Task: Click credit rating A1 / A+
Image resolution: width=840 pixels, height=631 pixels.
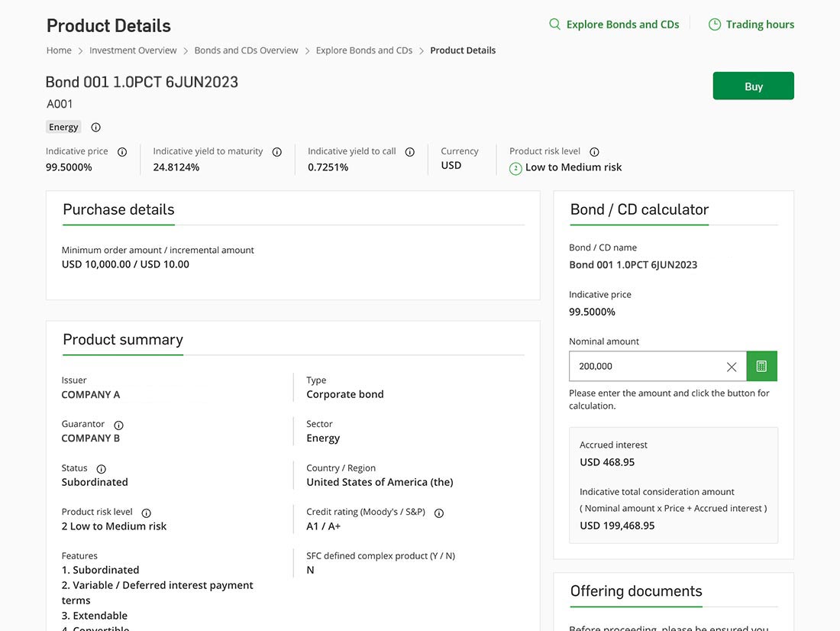Action: pos(324,526)
